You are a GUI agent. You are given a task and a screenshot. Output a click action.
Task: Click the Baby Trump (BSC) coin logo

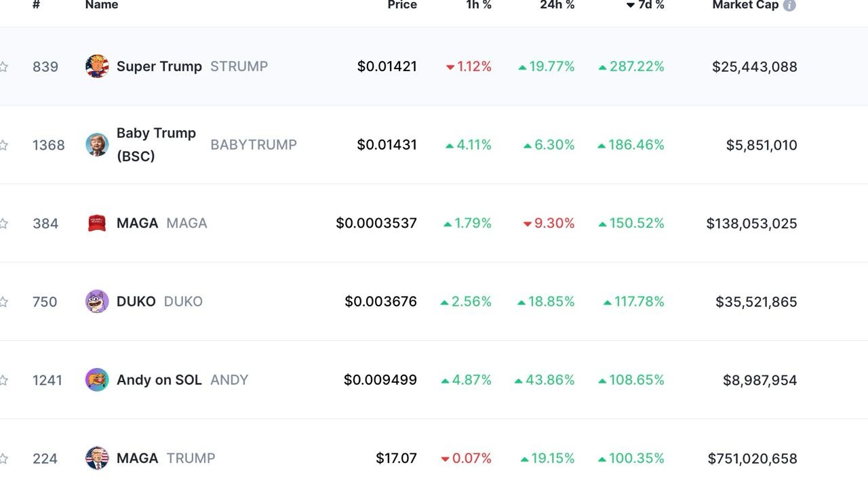(x=97, y=144)
